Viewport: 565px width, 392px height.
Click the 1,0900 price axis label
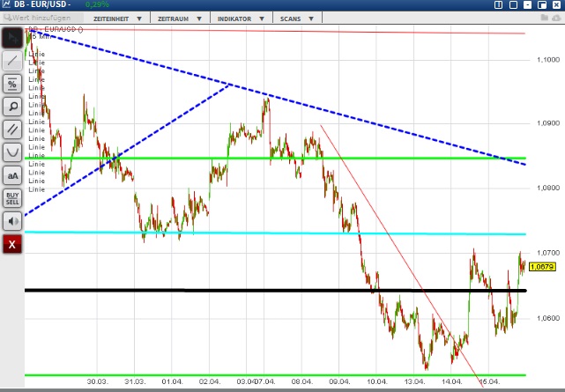548,123
